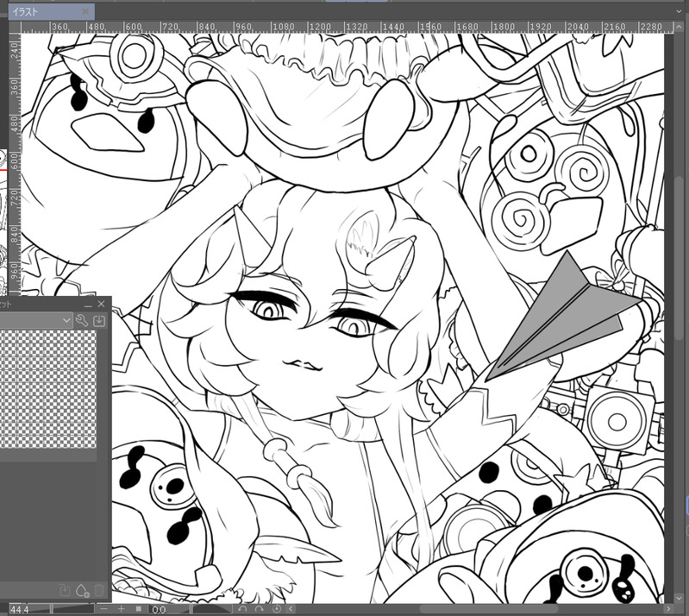Click the vertical scroll down arrow
The height and width of the screenshot is (616, 689).
[679, 599]
